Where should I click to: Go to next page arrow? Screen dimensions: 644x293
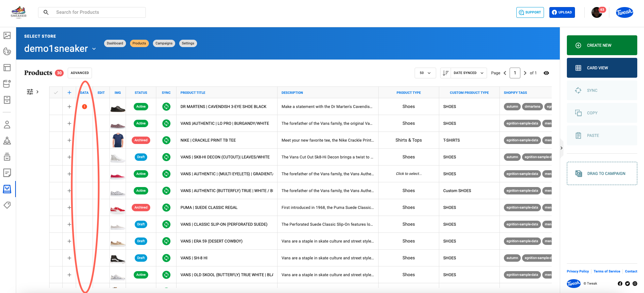[x=525, y=73]
